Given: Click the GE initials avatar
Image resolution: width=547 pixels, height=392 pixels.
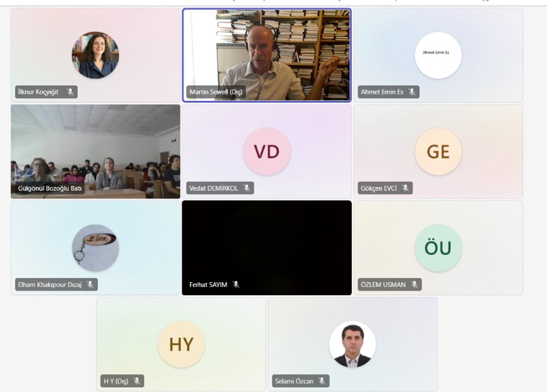Looking at the screenshot, I should pyautogui.click(x=438, y=151).
